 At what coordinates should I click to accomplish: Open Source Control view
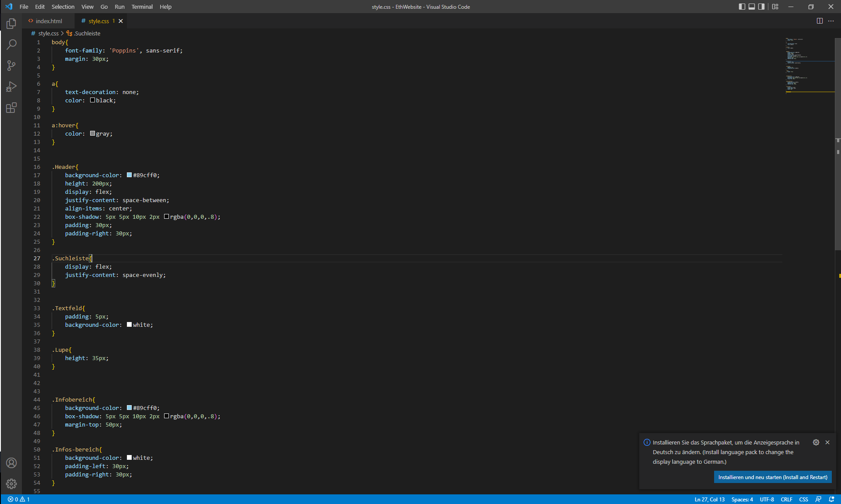[11, 66]
